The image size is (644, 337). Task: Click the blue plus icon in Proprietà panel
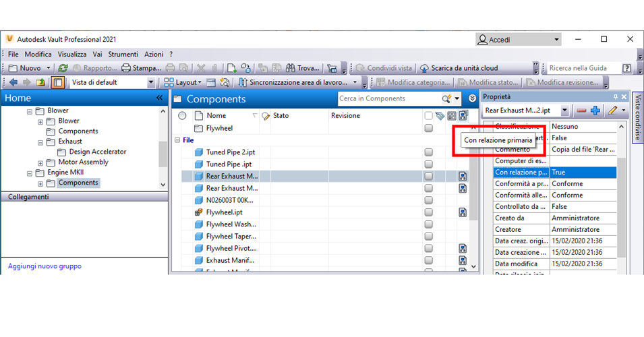click(x=595, y=111)
